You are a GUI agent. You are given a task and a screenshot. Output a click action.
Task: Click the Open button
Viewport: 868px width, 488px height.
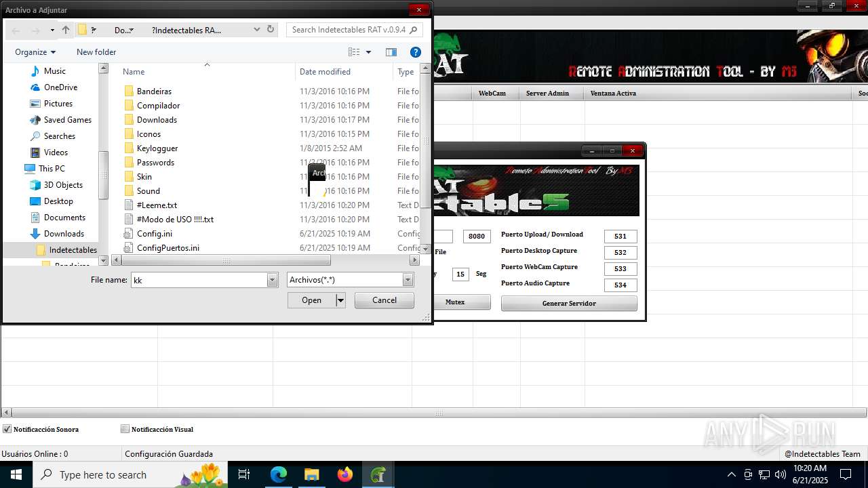[312, 300]
